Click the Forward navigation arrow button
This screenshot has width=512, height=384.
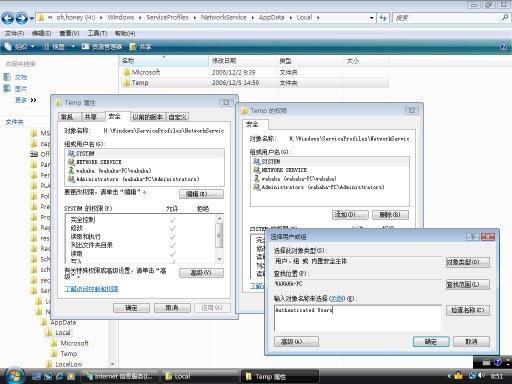pos(22,18)
